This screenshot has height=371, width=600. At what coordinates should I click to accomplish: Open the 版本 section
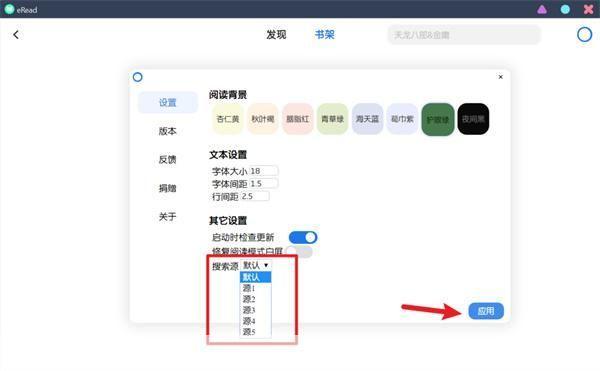[x=168, y=131]
